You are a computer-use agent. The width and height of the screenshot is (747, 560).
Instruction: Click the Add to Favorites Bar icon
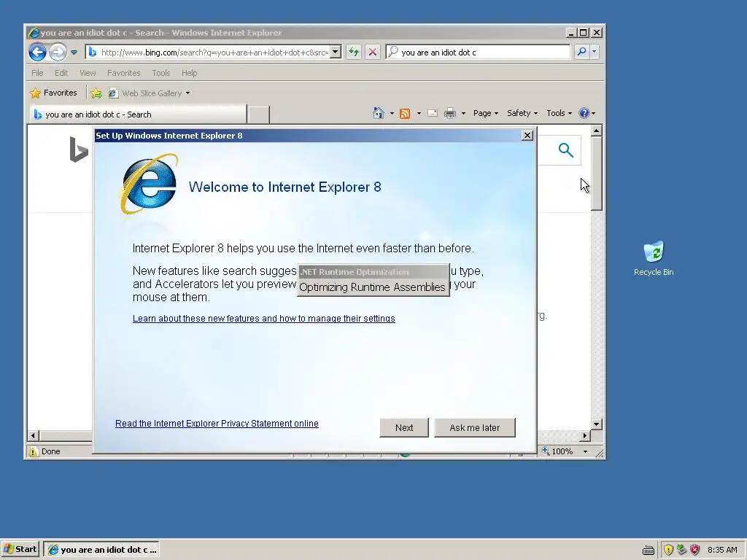click(96, 93)
